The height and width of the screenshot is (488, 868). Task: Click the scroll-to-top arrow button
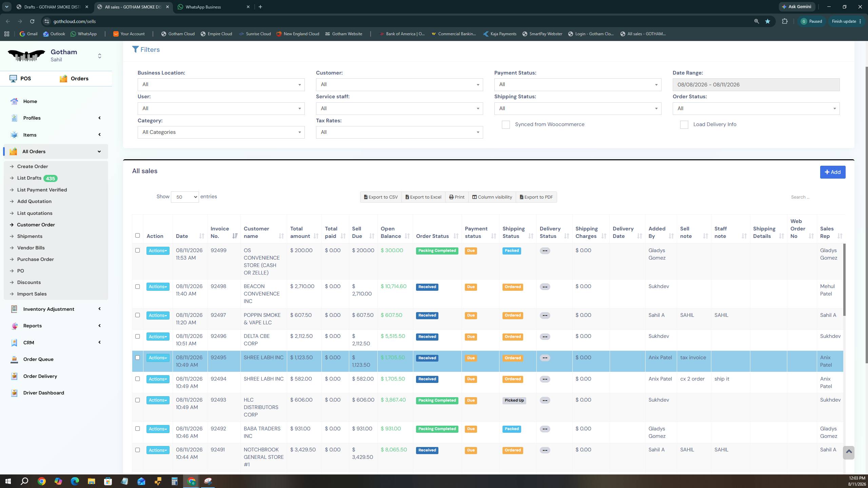(849, 452)
